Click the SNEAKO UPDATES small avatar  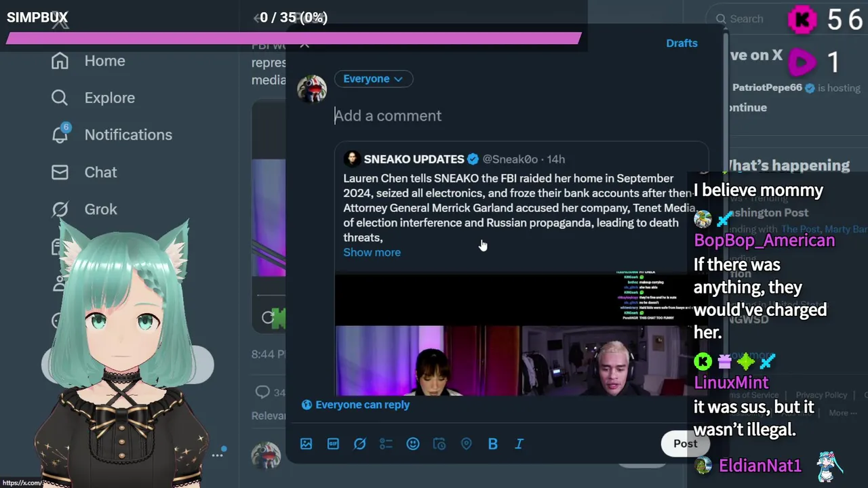[351, 159]
